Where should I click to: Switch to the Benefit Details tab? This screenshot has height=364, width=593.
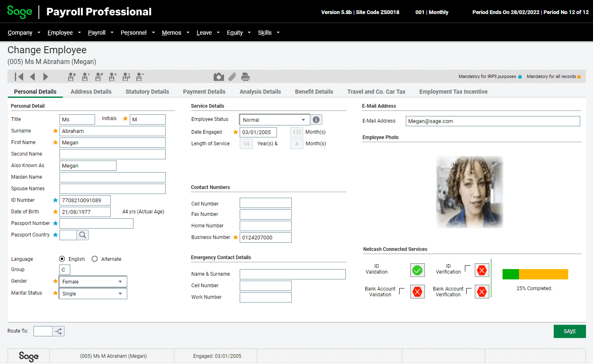pyautogui.click(x=314, y=92)
